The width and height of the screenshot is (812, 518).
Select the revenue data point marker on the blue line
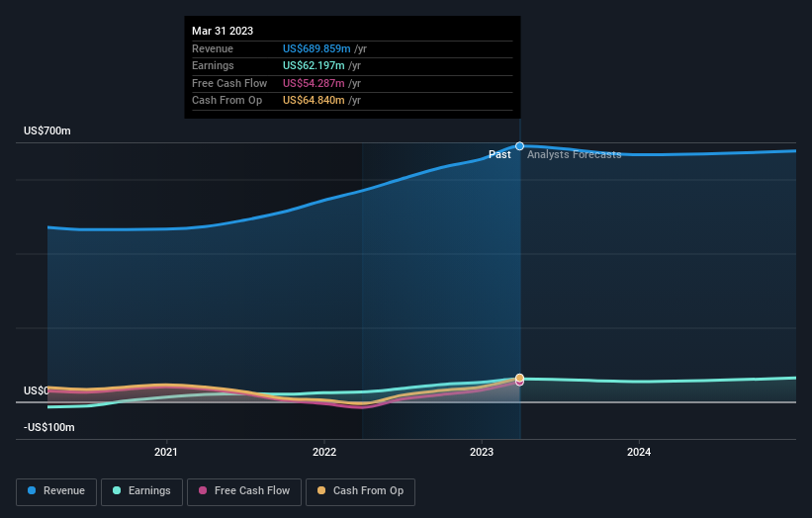(519, 146)
